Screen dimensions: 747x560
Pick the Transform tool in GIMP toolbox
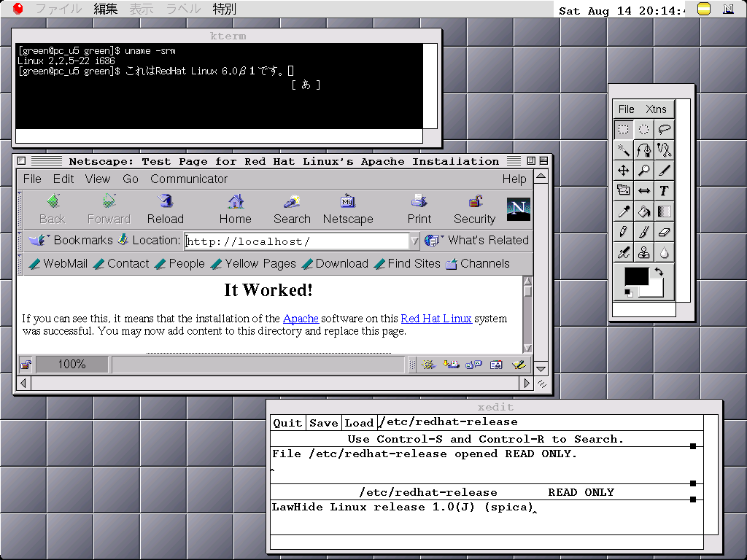[623, 191]
